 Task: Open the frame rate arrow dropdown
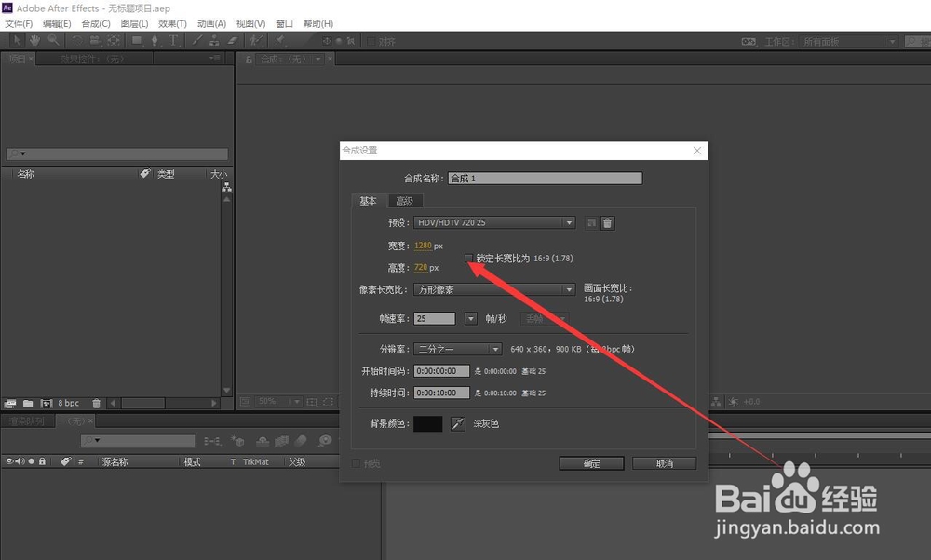(471, 318)
